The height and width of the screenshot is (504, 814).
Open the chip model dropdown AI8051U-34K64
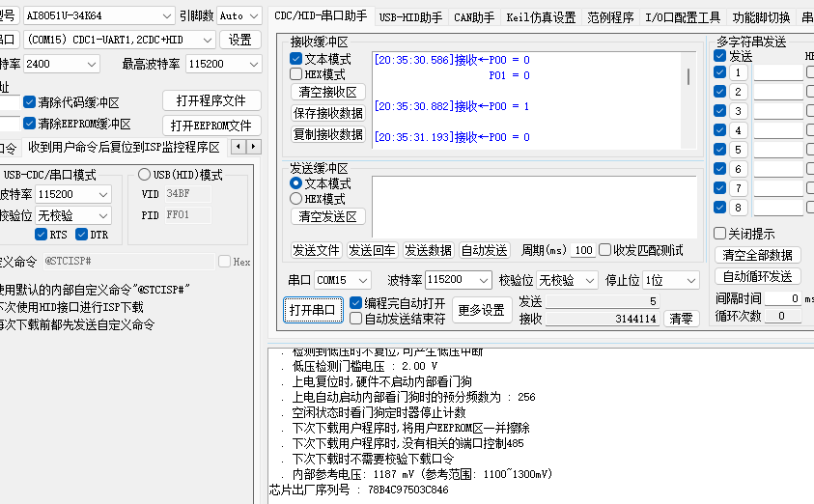(x=98, y=15)
